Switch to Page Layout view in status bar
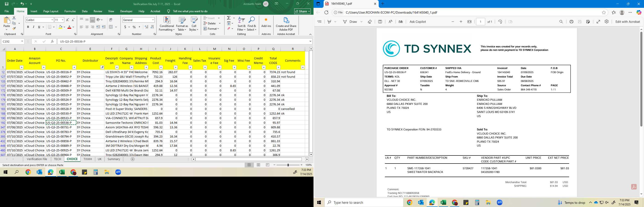Image resolution: width=644 pixels, height=207 pixels. click(x=258, y=165)
